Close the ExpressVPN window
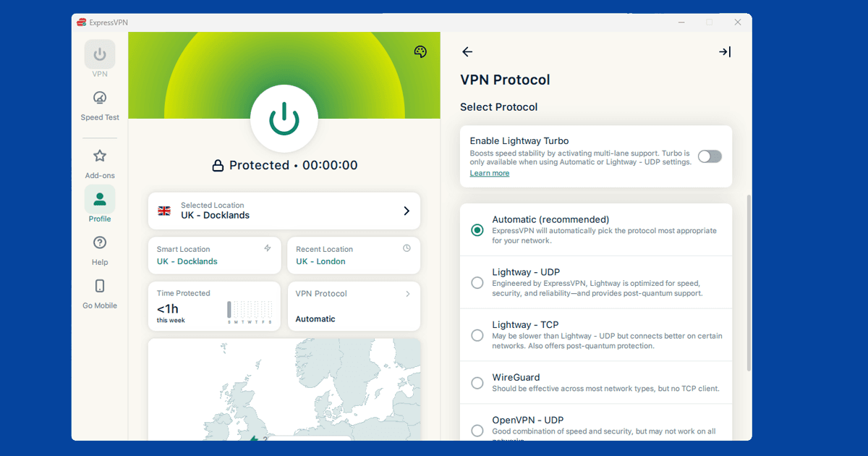Screen dimensions: 868x456 [738, 22]
